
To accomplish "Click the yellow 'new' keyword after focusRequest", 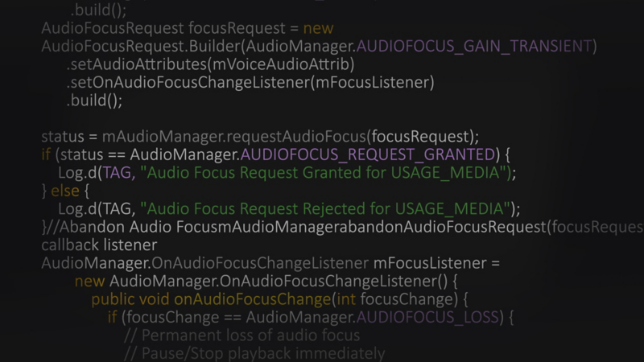I will coord(318,28).
